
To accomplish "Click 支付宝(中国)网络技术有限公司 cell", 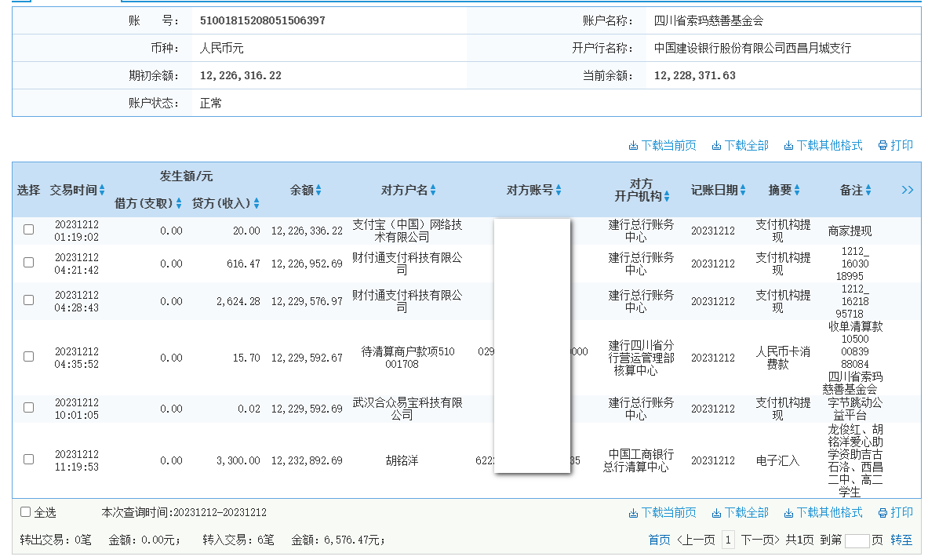I will pos(407,231).
